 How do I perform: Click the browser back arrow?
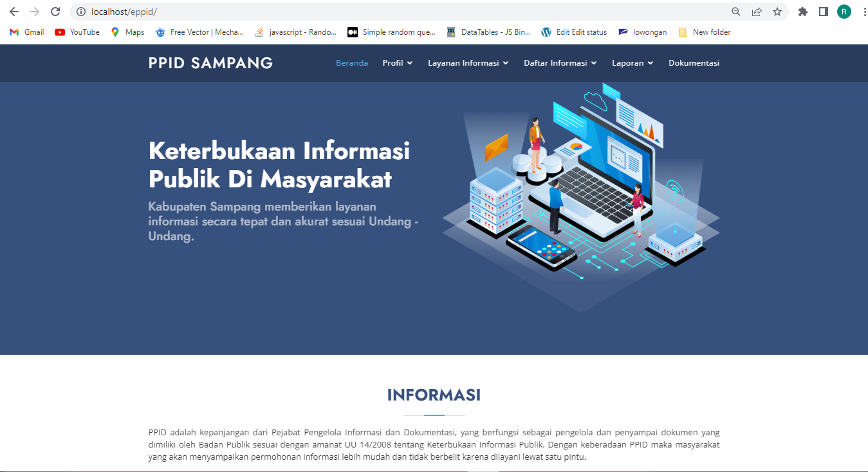tap(14, 12)
